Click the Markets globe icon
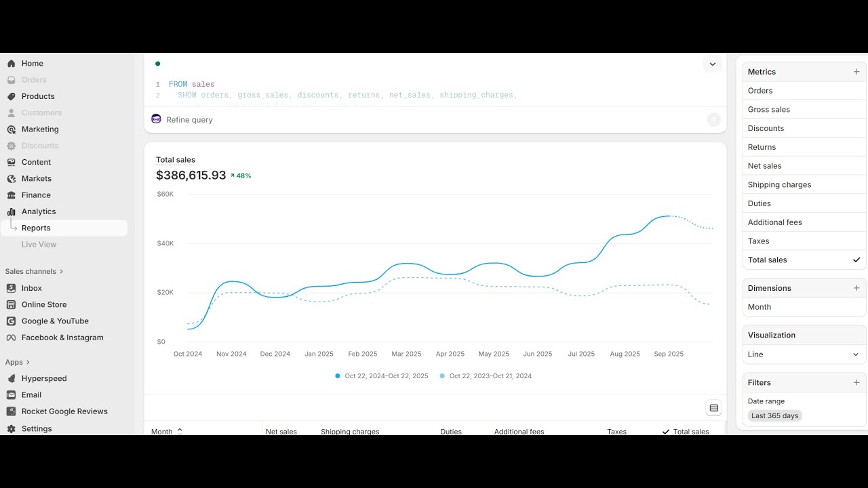 pyautogui.click(x=11, y=179)
